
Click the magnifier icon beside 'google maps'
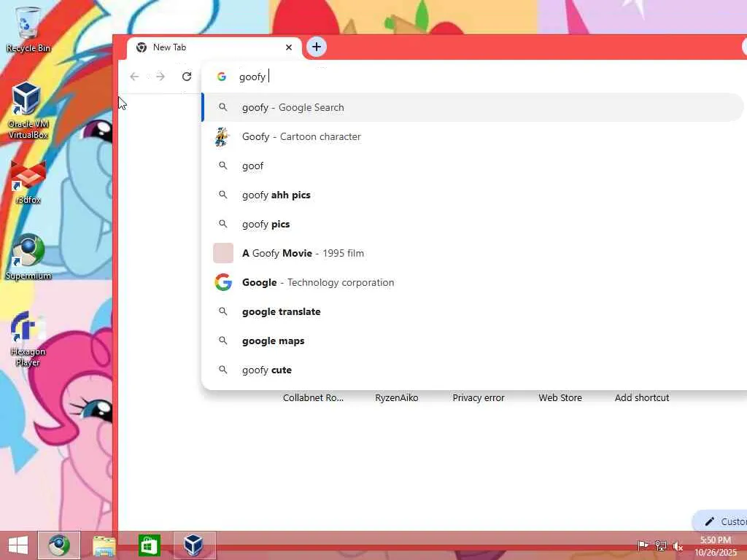click(223, 341)
